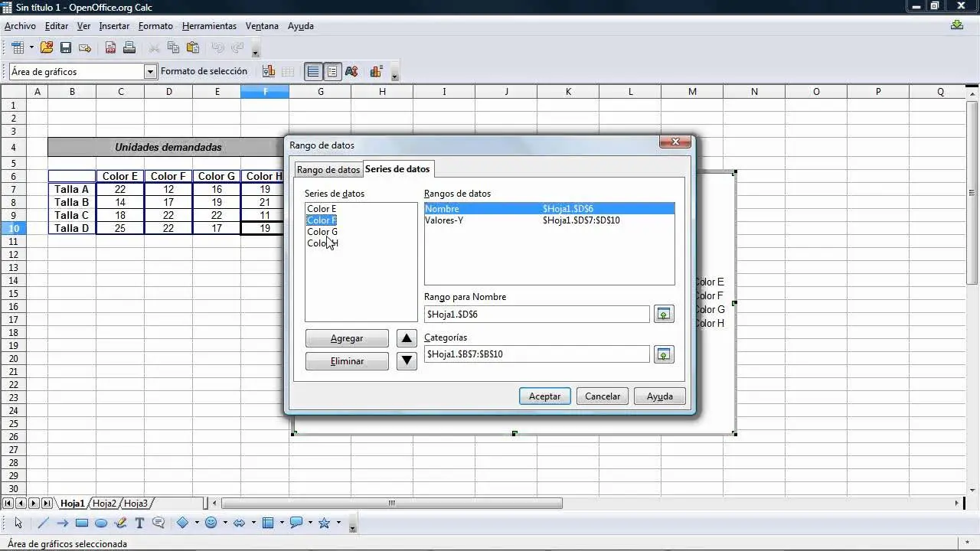Move series down with the down-arrow button
Viewport: 980px width, 551px height.
click(407, 361)
